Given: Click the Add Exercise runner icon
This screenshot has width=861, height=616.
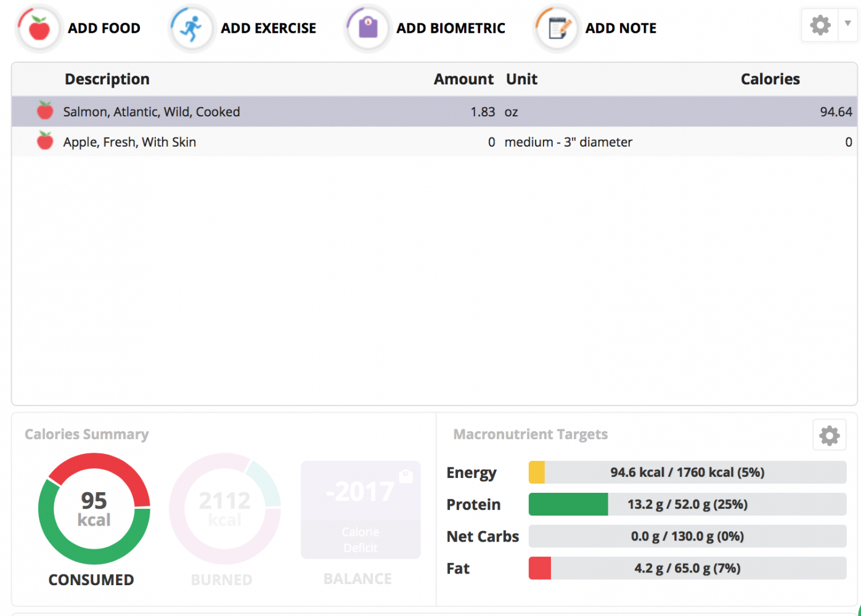Looking at the screenshot, I should 192,28.
